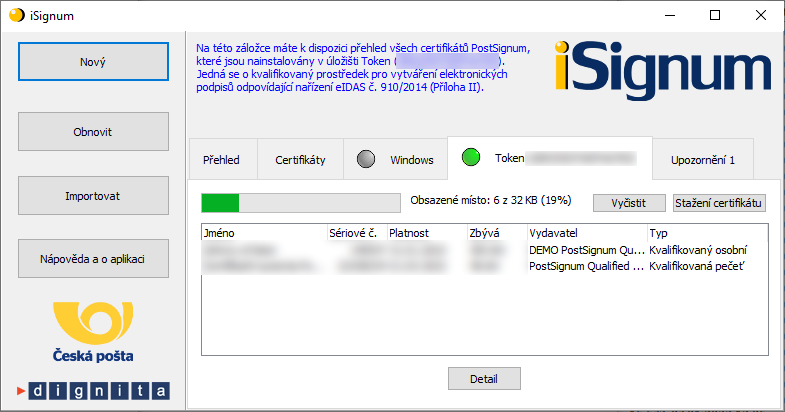785x412 pixels.
Task: Sort by Platnost column header
Action: click(x=427, y=233)
